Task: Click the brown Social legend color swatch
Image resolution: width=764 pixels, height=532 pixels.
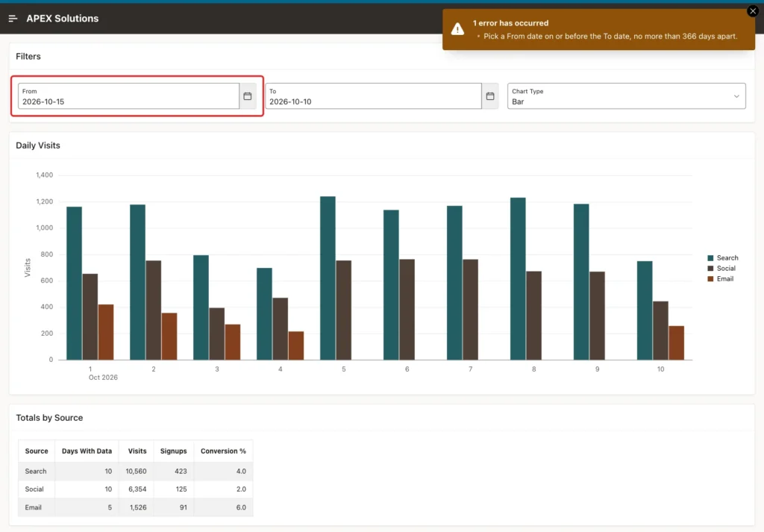Action: pyautogui.click(x=710, y=269)
